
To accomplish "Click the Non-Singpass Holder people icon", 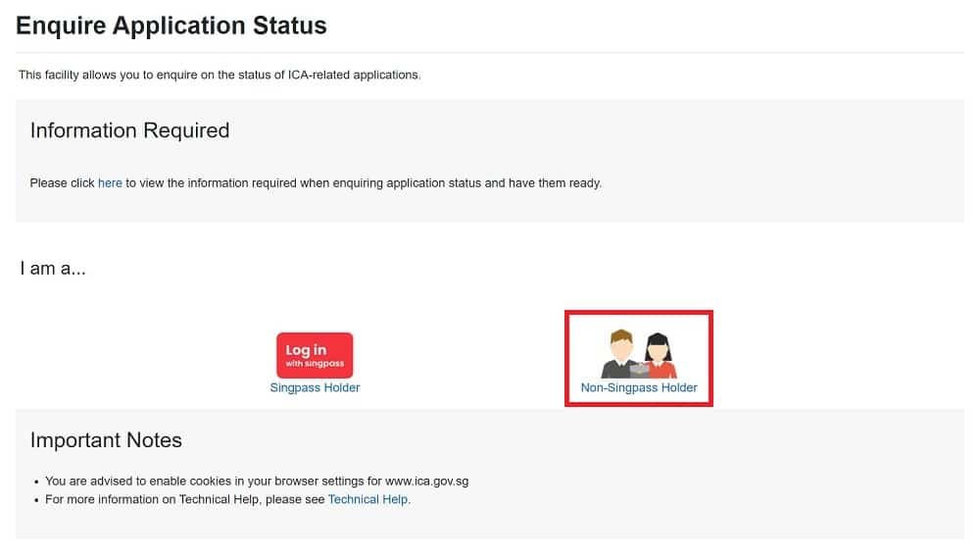I will pyautogui.click(x=639, y=353).
